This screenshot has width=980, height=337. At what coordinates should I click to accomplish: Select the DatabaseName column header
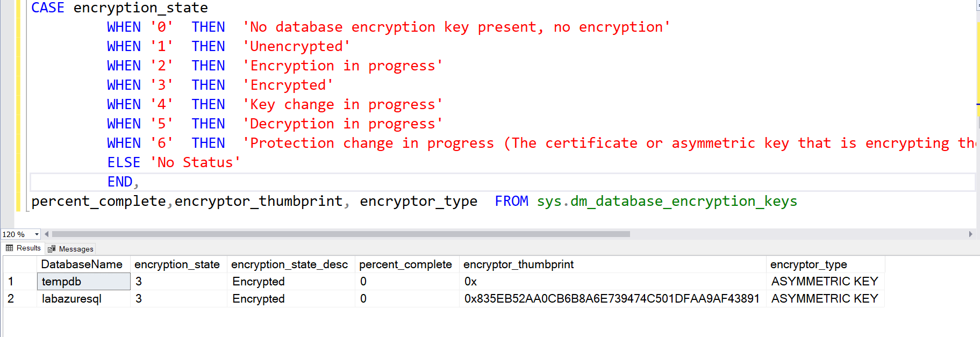pyautogui.click(x=82, y=264)
